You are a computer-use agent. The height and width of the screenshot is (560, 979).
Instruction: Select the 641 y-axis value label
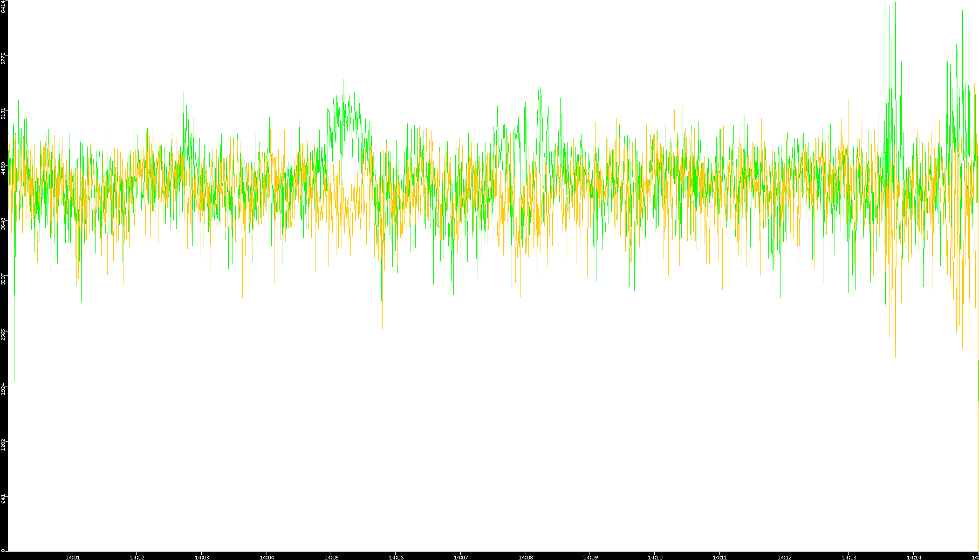pyautogui.click(x=4, y=499)
